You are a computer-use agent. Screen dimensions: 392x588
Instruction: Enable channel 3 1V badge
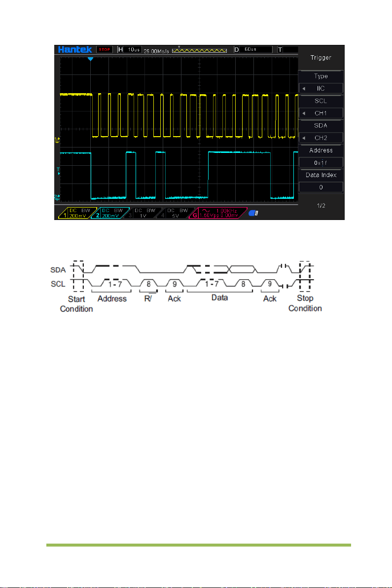(x=143, y=213)
